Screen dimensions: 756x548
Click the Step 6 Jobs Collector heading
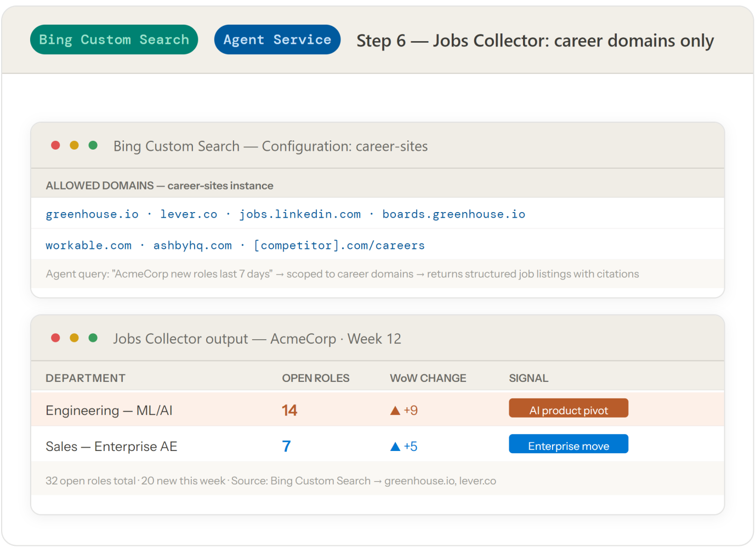(535, 41)
